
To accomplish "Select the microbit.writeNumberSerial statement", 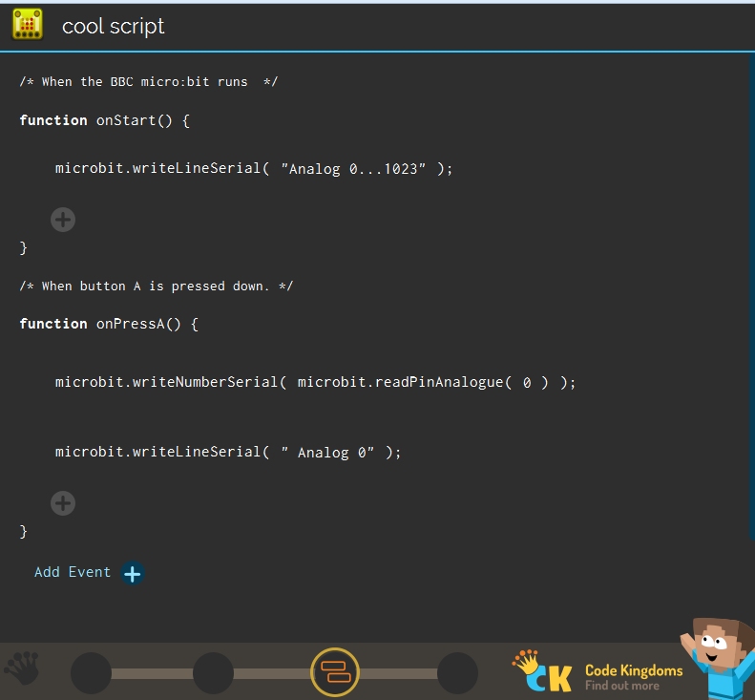I will coord(167,382).
